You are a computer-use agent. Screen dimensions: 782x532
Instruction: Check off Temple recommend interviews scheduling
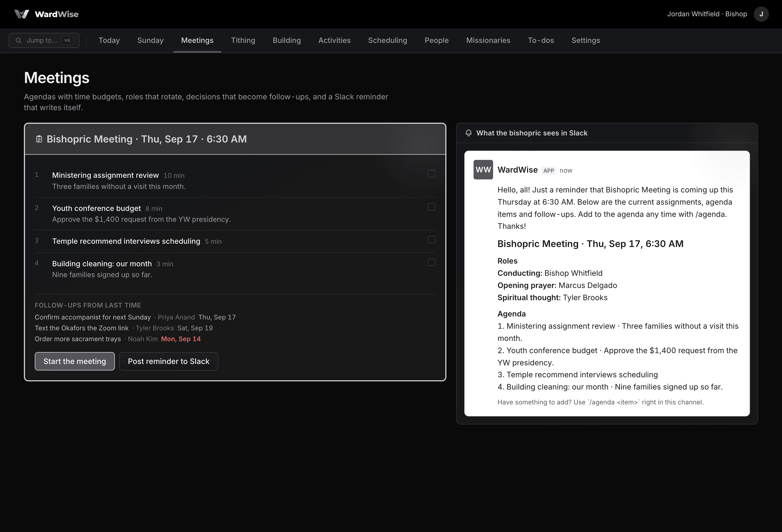tap(431, 240)
